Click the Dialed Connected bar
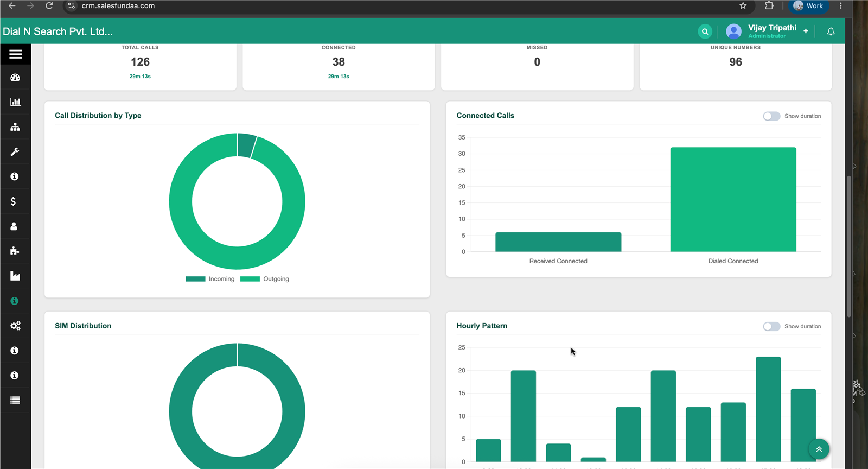 [x=733, y=199]
